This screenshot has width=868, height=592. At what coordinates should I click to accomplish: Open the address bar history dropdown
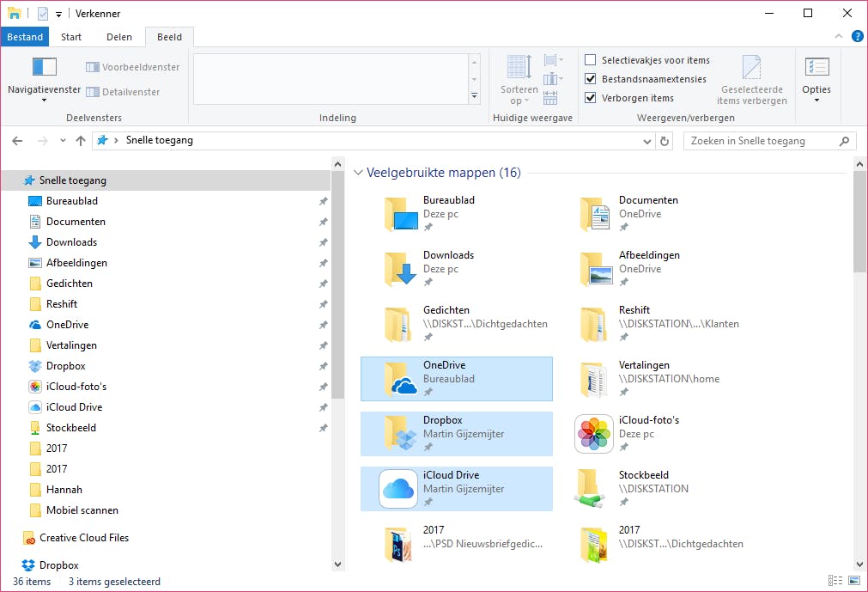click(x=646, y=141)
